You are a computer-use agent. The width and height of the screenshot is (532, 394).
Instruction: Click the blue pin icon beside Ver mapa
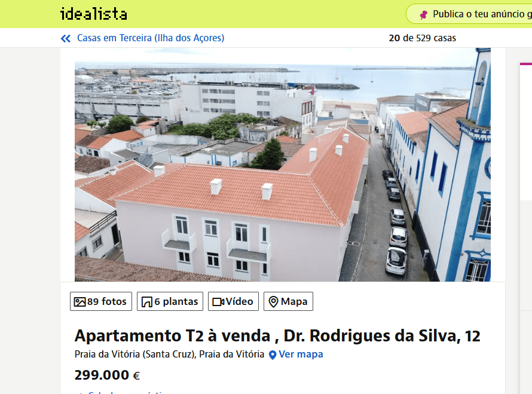pos(273,355)
